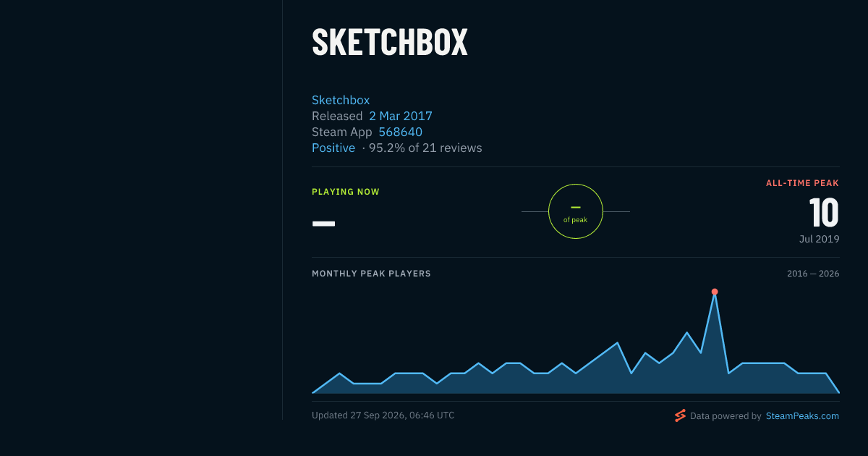The width and height of the screenshot is (868, 456).
Task: Click the ALL-TIME PEAK label
Action: click(x=803, y=183)
